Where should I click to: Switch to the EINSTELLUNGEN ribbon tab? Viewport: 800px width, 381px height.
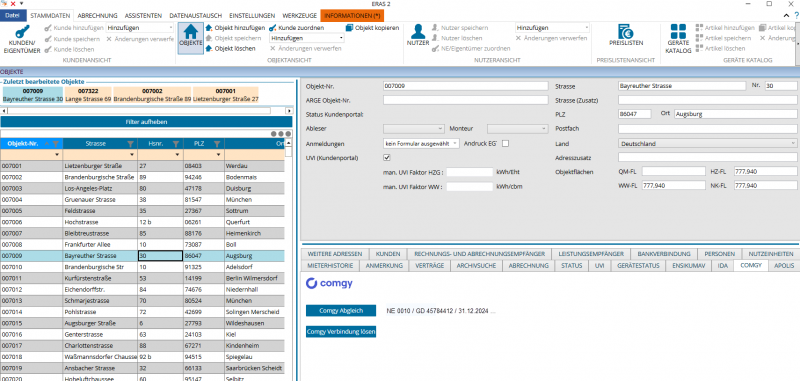tap(252, 16)
